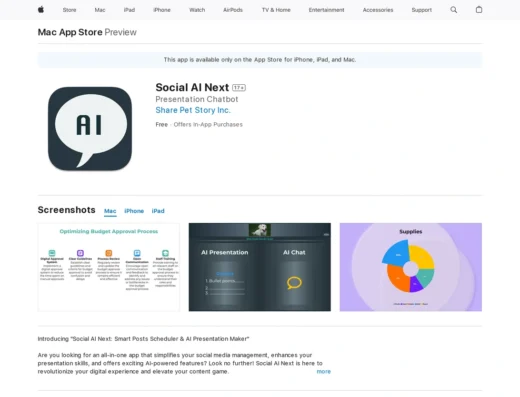520x397 pixels.
Task: Open the AirPods menu item
Action: (233, 10)
